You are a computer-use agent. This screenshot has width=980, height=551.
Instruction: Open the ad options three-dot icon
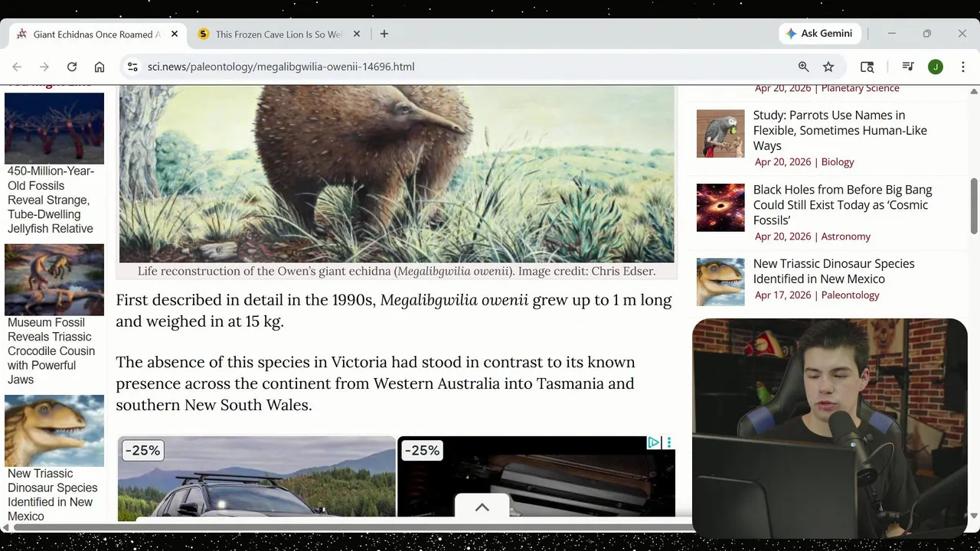pos(668,442)
